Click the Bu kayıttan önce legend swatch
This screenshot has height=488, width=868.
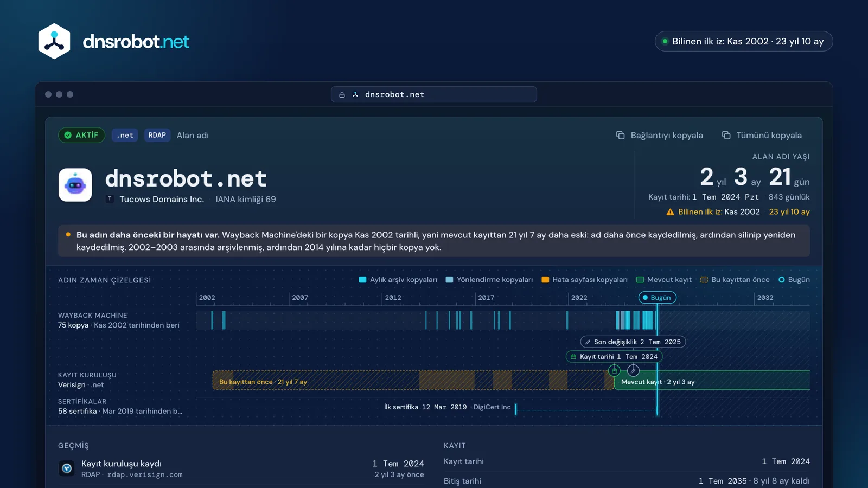[704, 280]
